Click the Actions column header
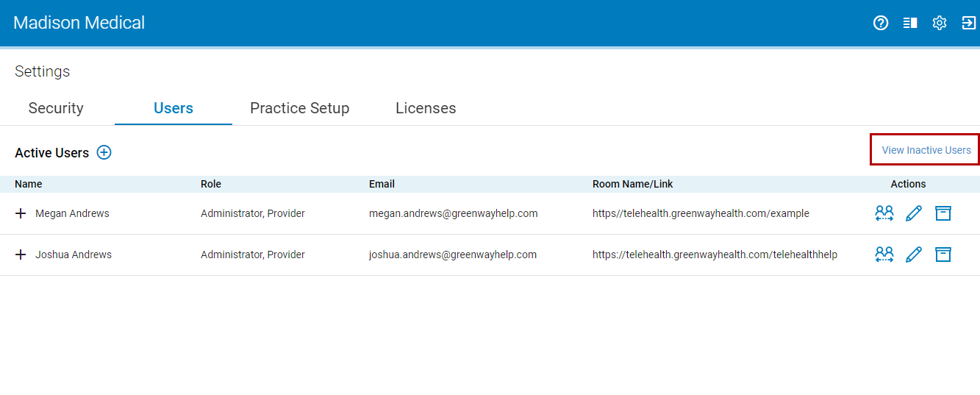Screen dimensions: 980x395 pyautogui.click(x=908, y=184)
